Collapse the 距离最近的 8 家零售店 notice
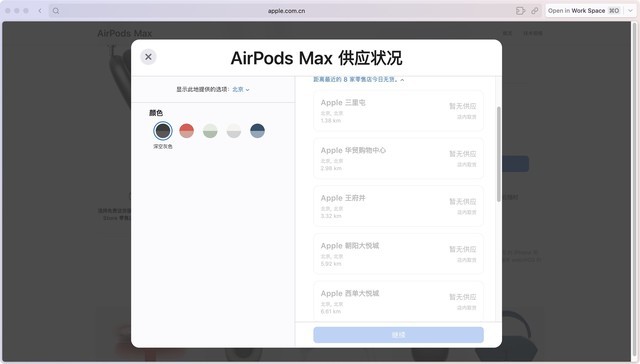The image size is (640, 364). tap(359, 80)
